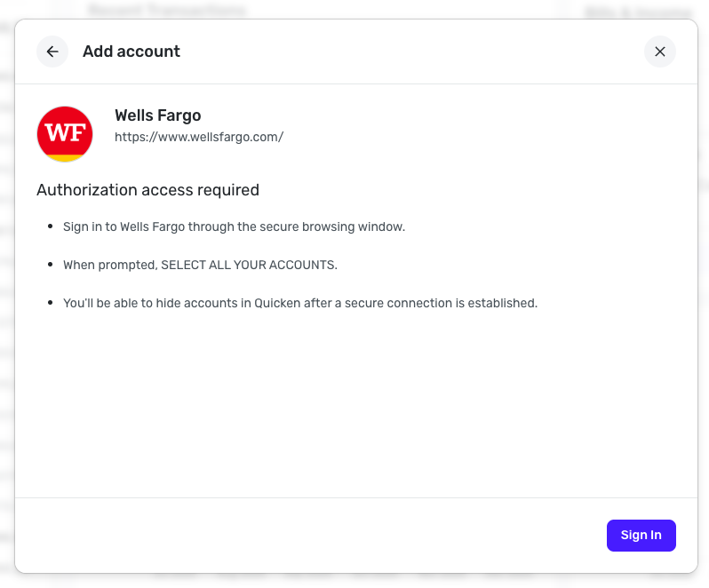Click the hide accounts in Quicken instruction
This screenshot has height=588, width=709.
point(300,303)
